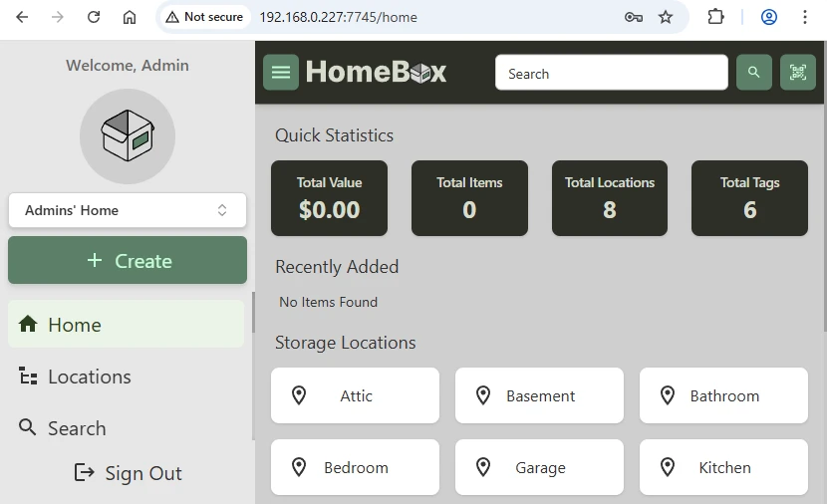This screenshot has height=504, width=827.
Task: Click the pin icon on Bathroom card
Action: tap(668, 395)
